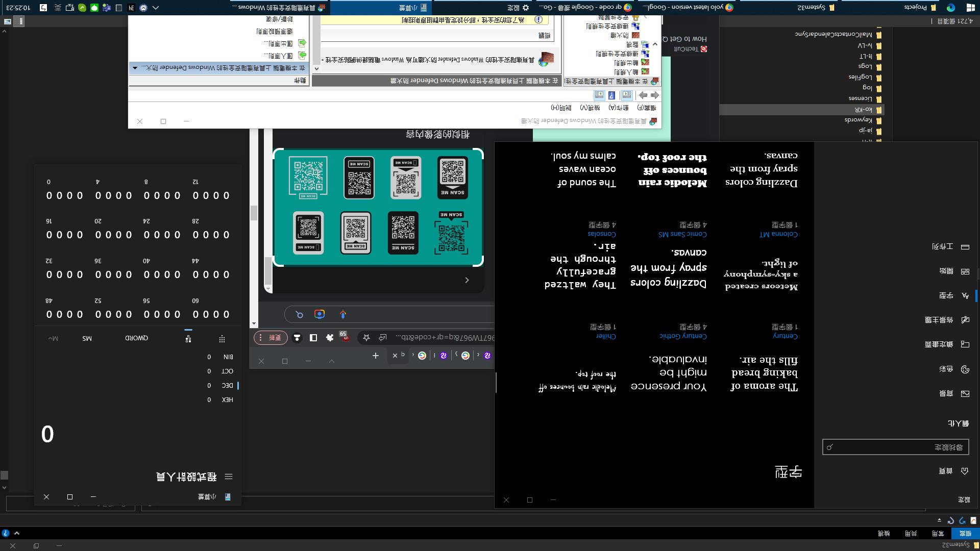Screen dimensions: 980x551
Task: Show hidden tray icons chevron
Action: pos(156,8)
